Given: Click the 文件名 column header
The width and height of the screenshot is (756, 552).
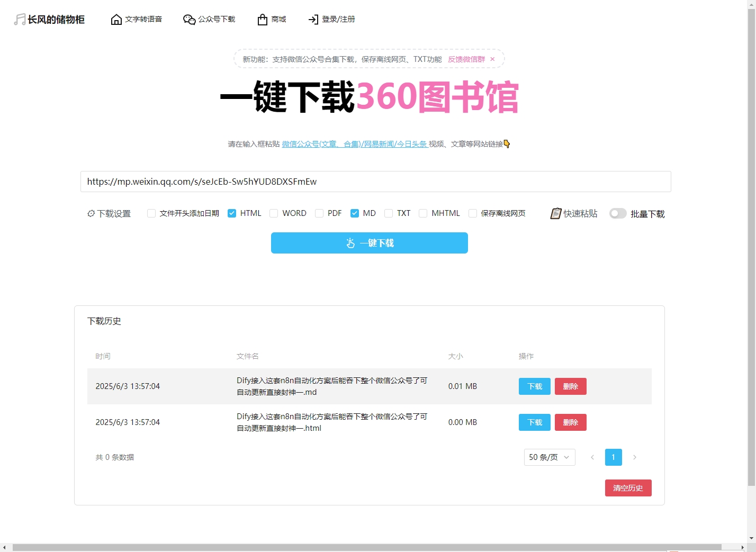Looking at the screenshot, I should point(248,356).
